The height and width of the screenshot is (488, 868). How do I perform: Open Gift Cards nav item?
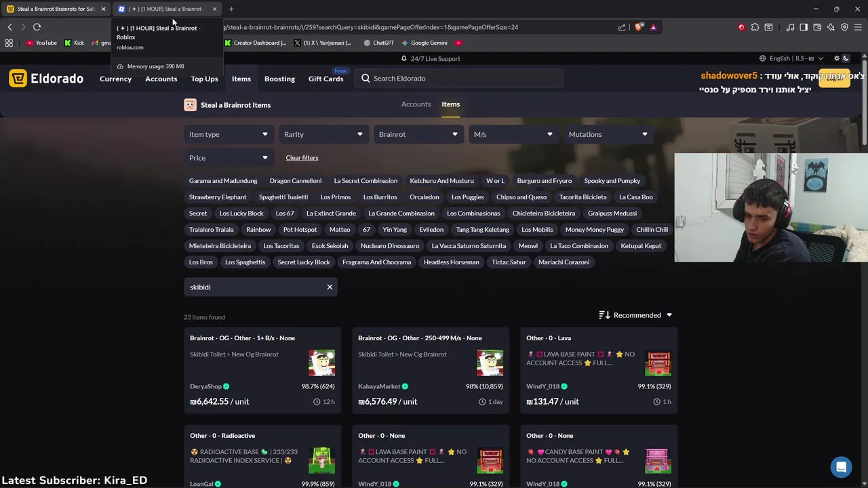[325, 79]
